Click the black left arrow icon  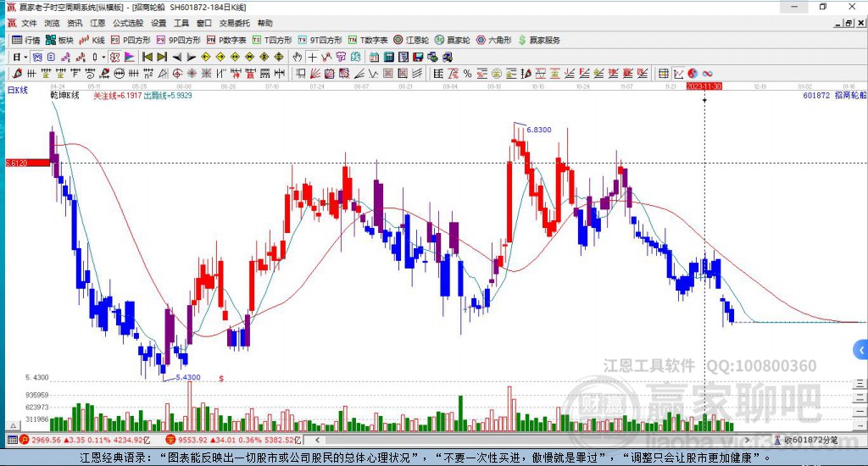pyautogui.click(x=176, y=57)
